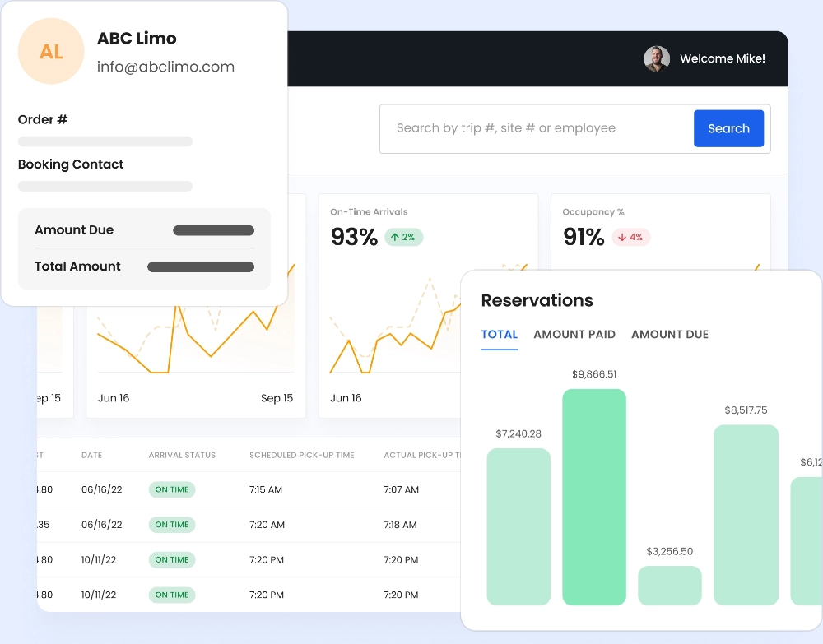823x644 pixels.
Task: Click the Order # label
Action: 43,119
